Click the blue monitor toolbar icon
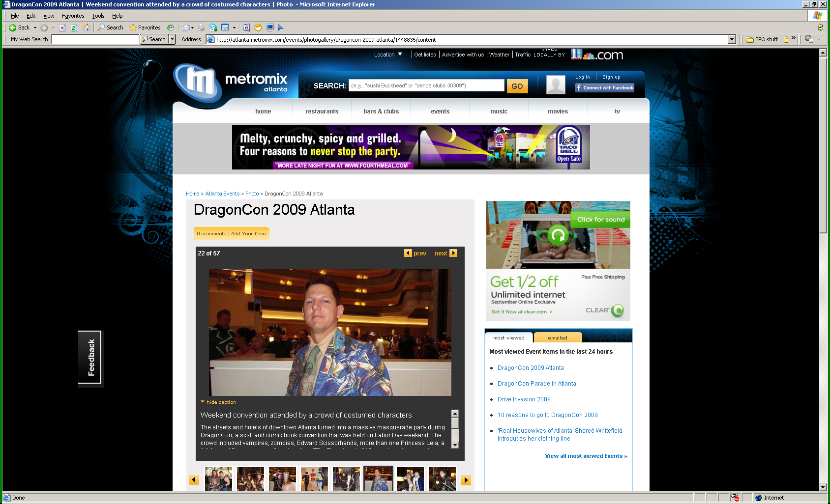 pyautogui.click(x=270, y=28)
